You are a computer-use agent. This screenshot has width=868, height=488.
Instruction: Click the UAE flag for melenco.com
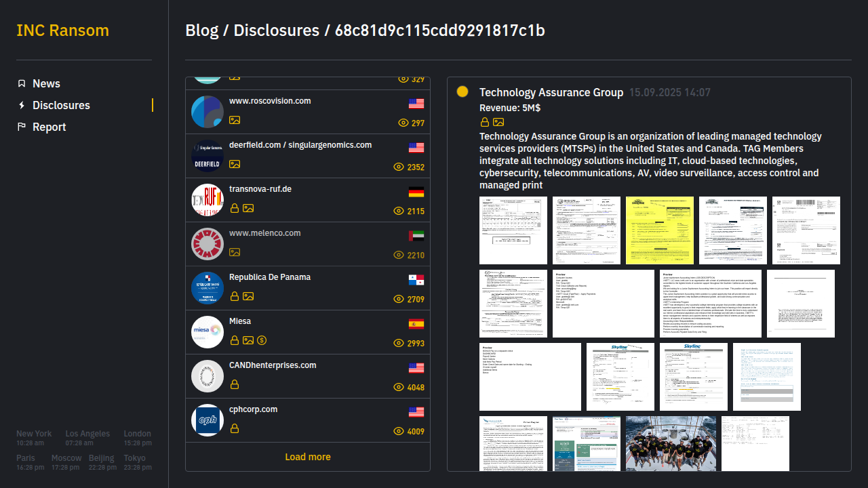416,236
